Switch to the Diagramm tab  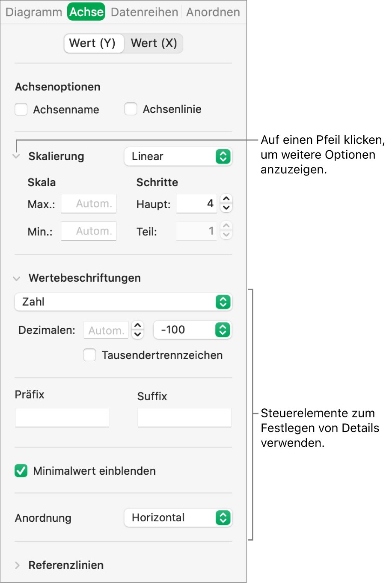[x=34, y=12]
